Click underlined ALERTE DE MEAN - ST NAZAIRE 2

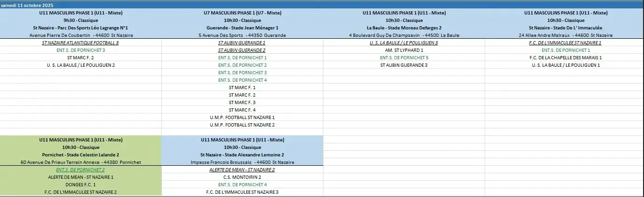point(242,170)
